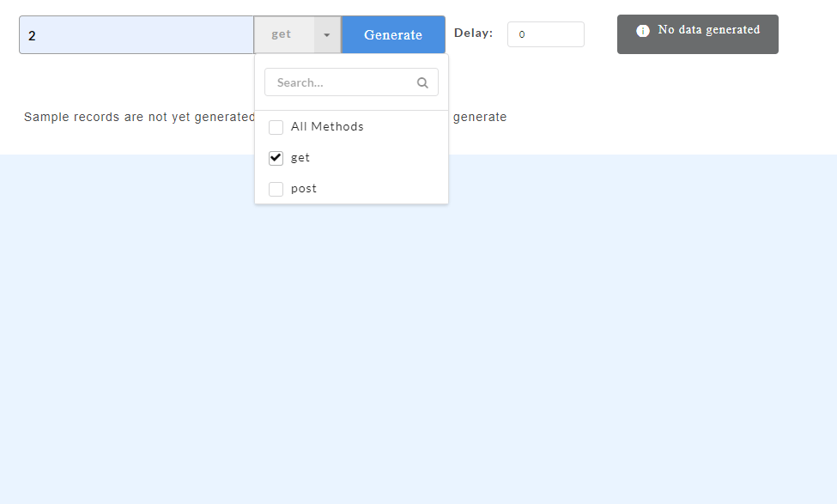Screen dimensions: 837x504
Task: Enable the post method checkbox
Action: click(x=276, y=189)
